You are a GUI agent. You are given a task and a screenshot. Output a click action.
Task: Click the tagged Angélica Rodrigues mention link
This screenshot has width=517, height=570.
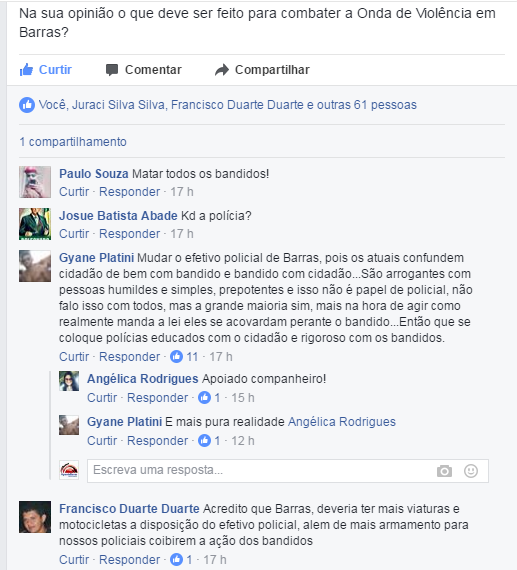[342, 422]
